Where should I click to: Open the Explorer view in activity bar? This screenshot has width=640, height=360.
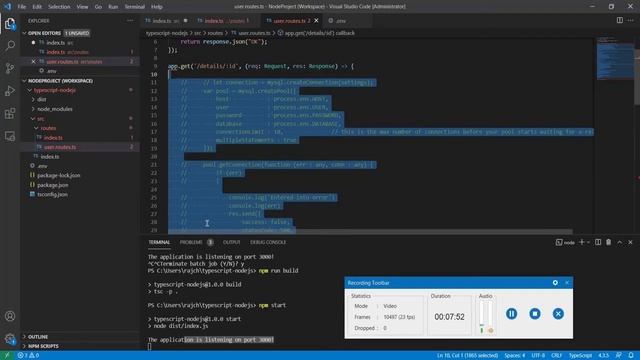point(10,24)
